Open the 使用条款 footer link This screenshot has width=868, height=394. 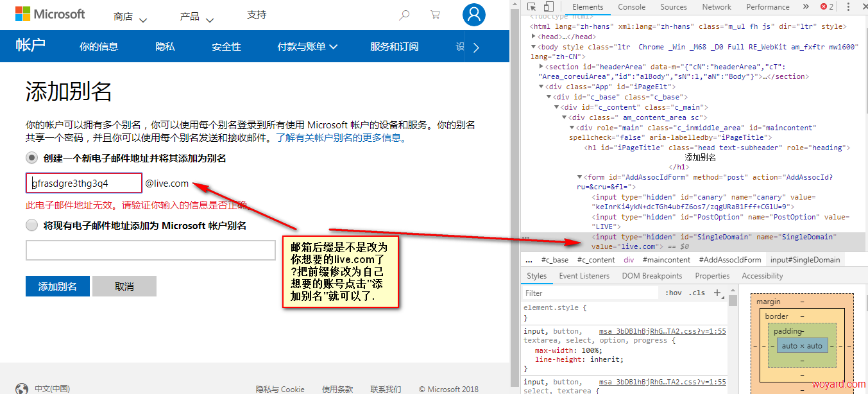click(x=337, y=389)
